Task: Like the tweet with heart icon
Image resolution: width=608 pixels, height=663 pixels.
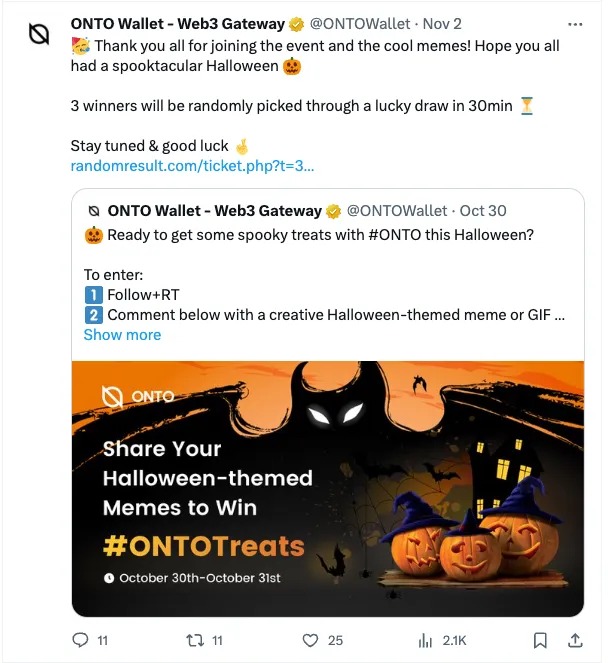Action: pyautogui.click(x=310, y=639)
